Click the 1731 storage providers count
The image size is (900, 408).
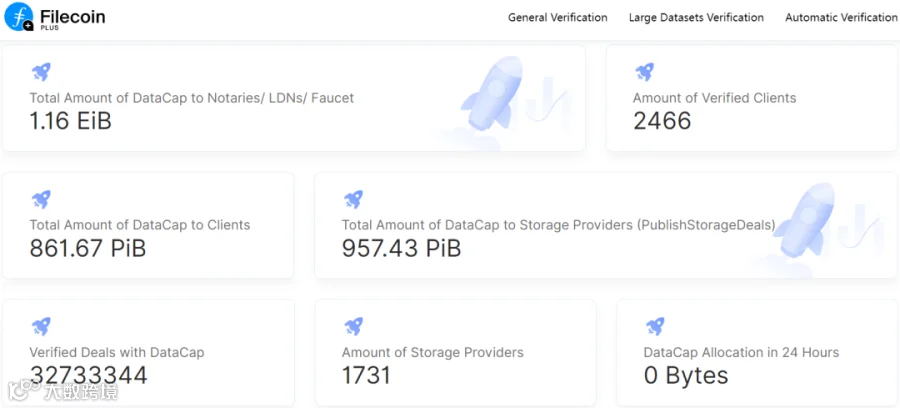366,375
